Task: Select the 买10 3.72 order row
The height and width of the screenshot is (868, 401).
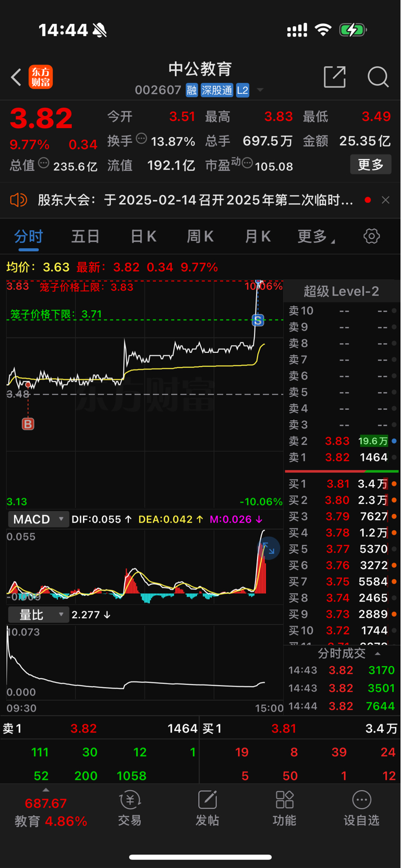Action: 343,630
